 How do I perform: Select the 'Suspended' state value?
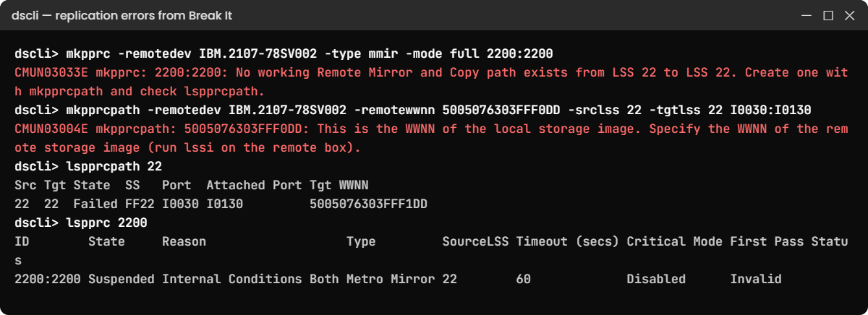122,280
